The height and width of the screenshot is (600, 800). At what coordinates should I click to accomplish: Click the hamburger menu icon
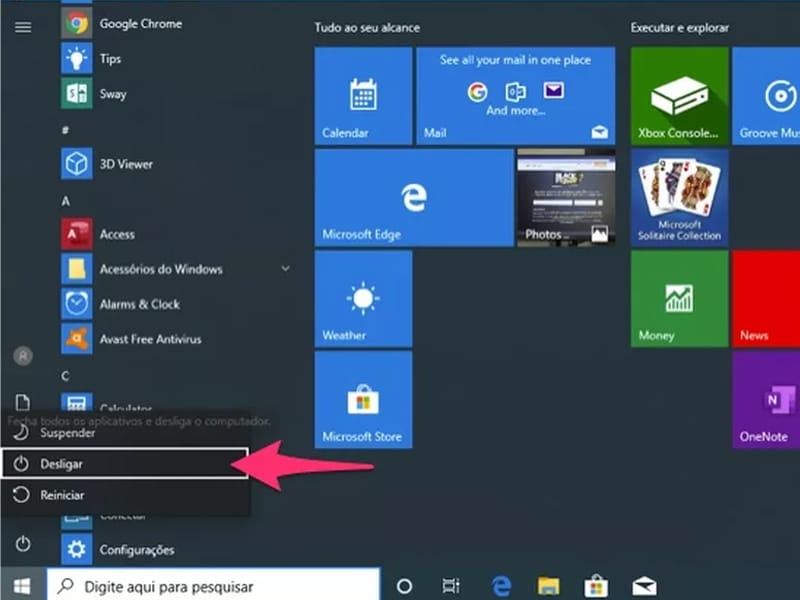coord(23,27)
